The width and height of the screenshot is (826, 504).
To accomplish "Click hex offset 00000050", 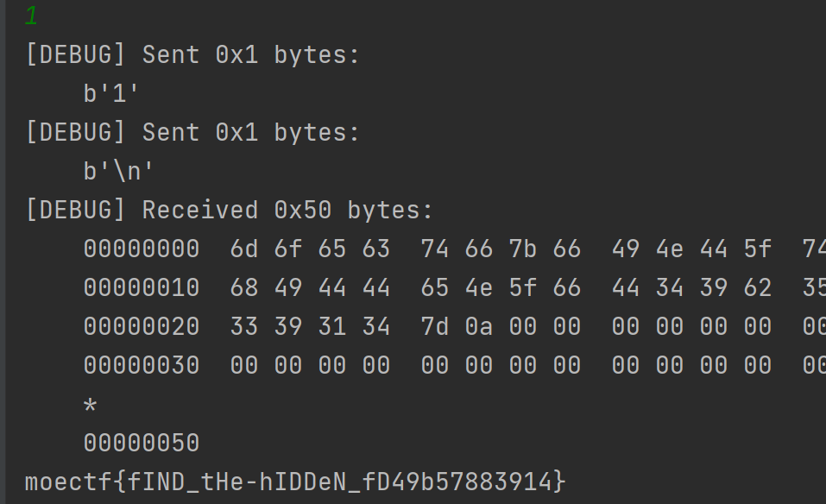I will 142,443.
